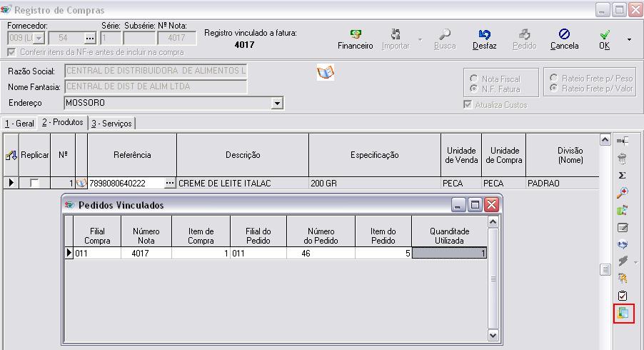Screen dimensions: 644x350
Task: Select Rateio Frete p/ Peso option
Action: coord(554,78)
